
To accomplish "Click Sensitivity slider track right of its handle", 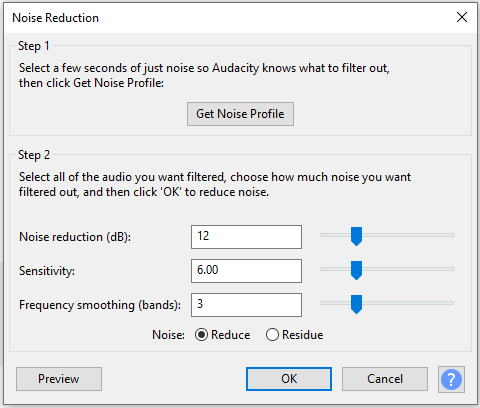I will [x=408, y=269].
